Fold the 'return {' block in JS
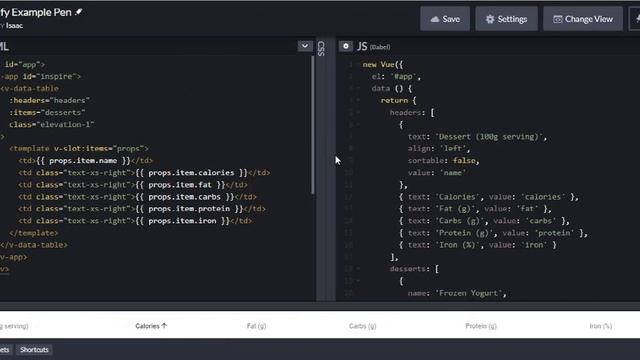 point(358,100)
